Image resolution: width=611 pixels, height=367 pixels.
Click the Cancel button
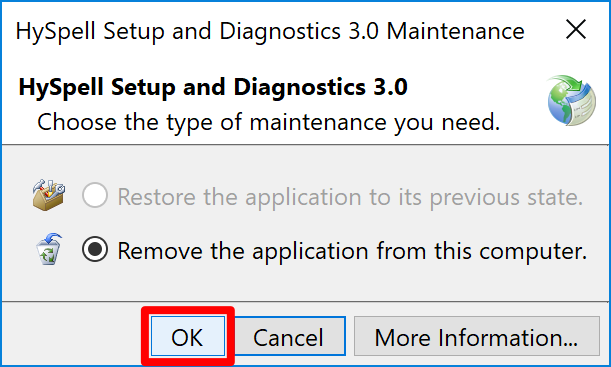[288, 336]
